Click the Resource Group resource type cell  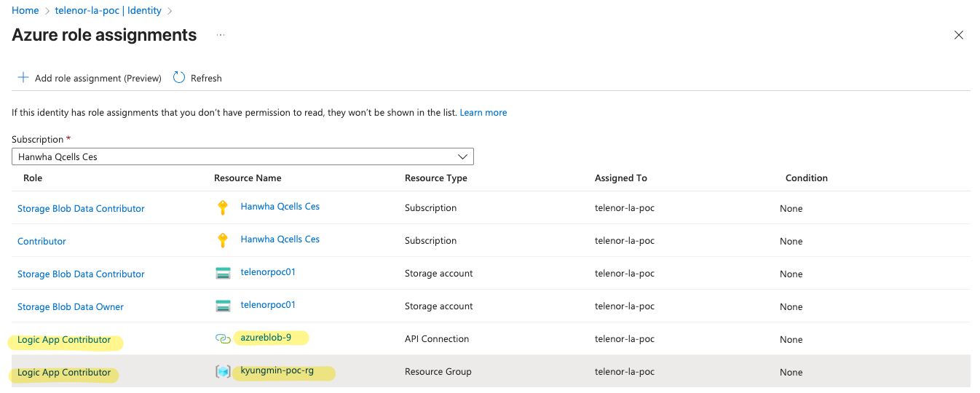pos(438,372)
